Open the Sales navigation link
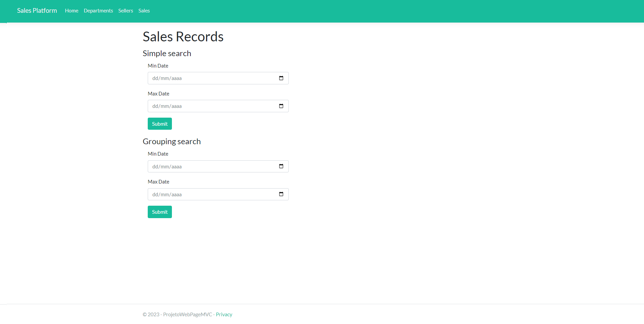The image size is (644, 324). [144, 10]
